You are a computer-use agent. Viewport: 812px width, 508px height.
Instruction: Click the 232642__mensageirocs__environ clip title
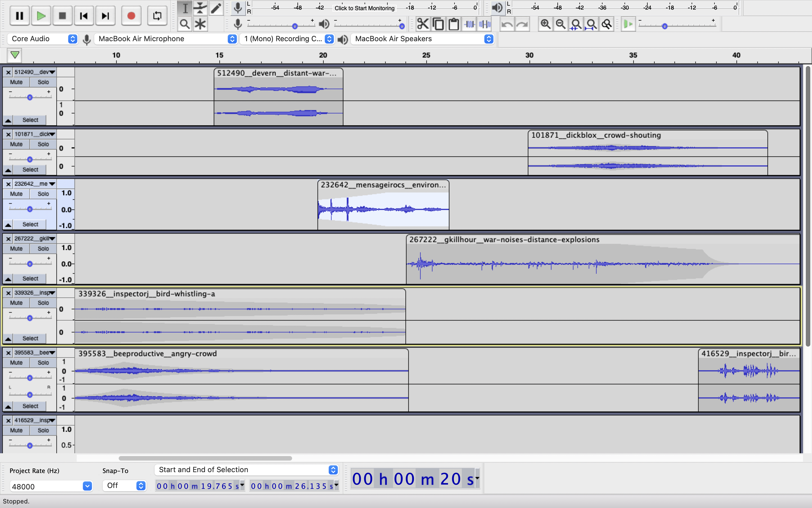tap(383, 185)
